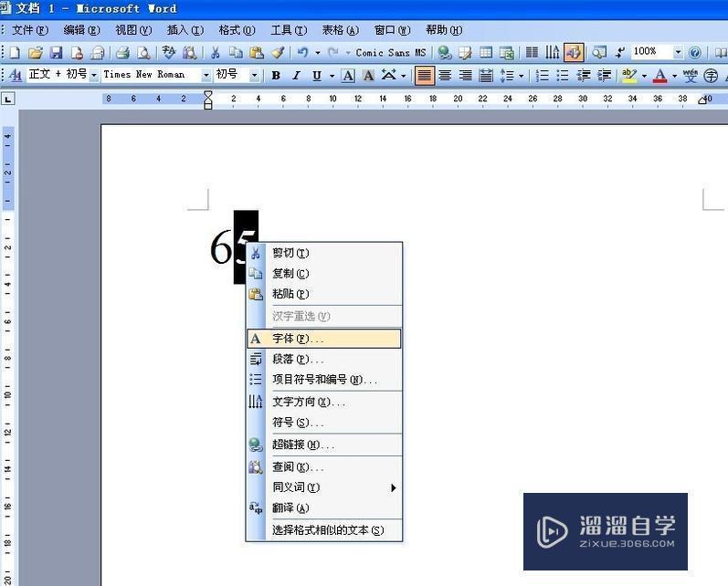Toggle center alignment button
The image size is (728, 586).
445,75
